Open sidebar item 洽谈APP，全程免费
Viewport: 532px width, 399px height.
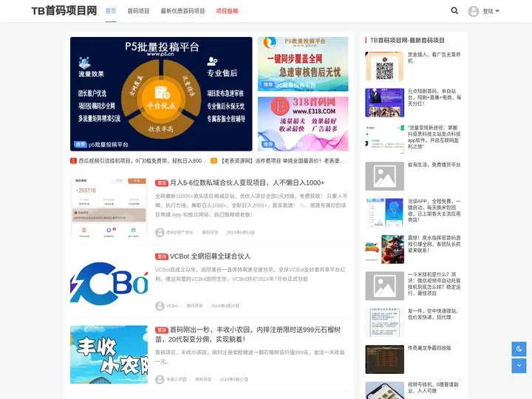tap(434, 211)
